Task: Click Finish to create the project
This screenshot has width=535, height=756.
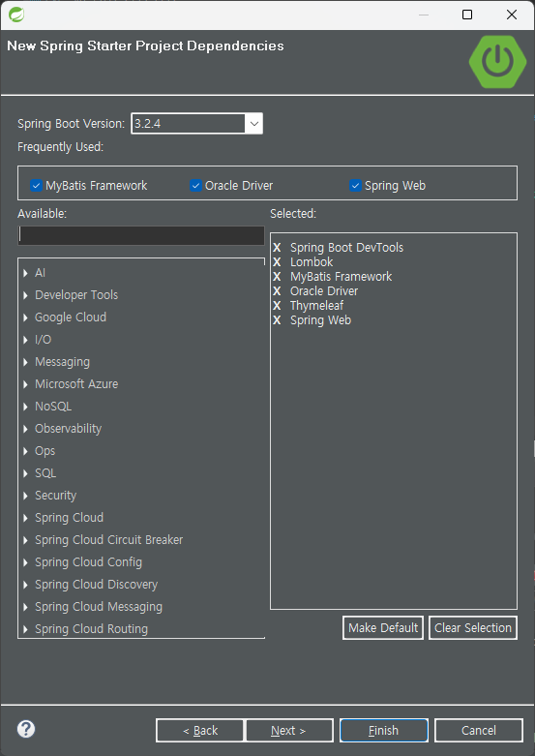Action: point(384,731)
